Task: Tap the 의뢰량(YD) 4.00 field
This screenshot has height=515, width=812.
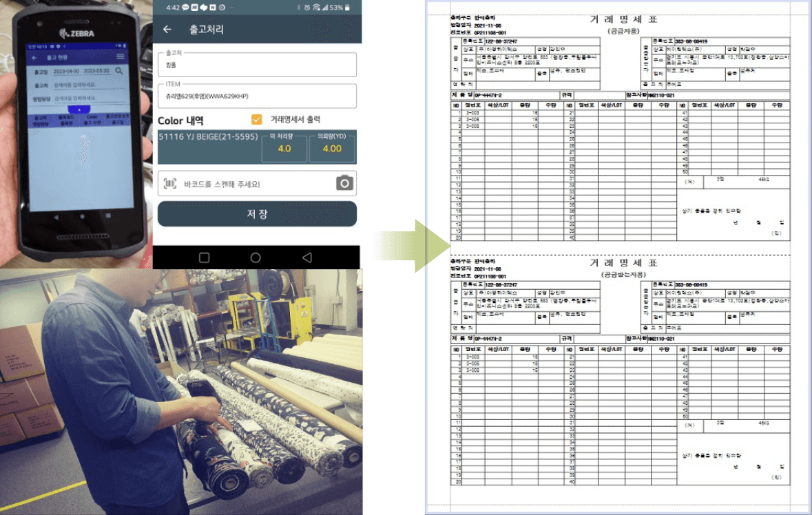Action: click(x=333, y=148)
